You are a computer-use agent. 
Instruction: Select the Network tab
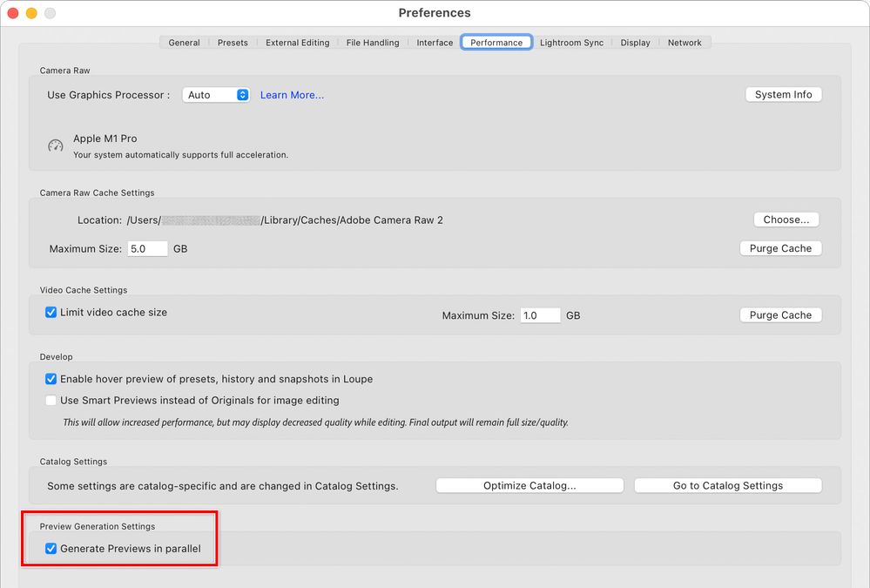pos(685,42)
